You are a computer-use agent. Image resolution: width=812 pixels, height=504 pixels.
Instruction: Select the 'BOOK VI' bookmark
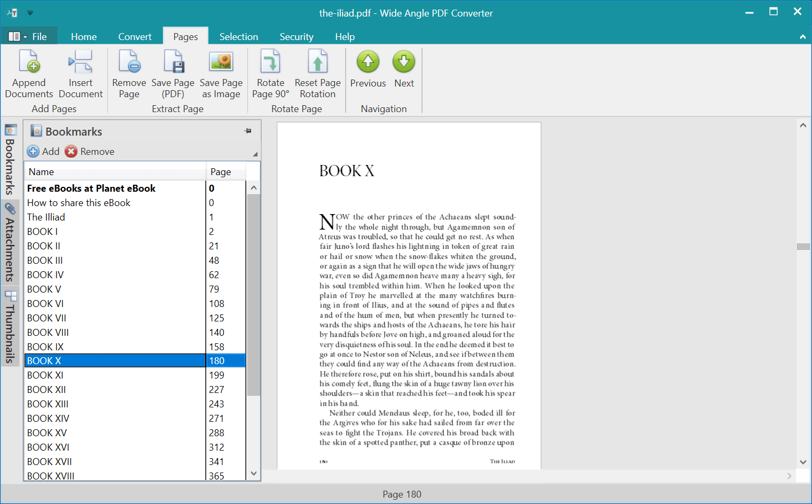coord(115,303)
